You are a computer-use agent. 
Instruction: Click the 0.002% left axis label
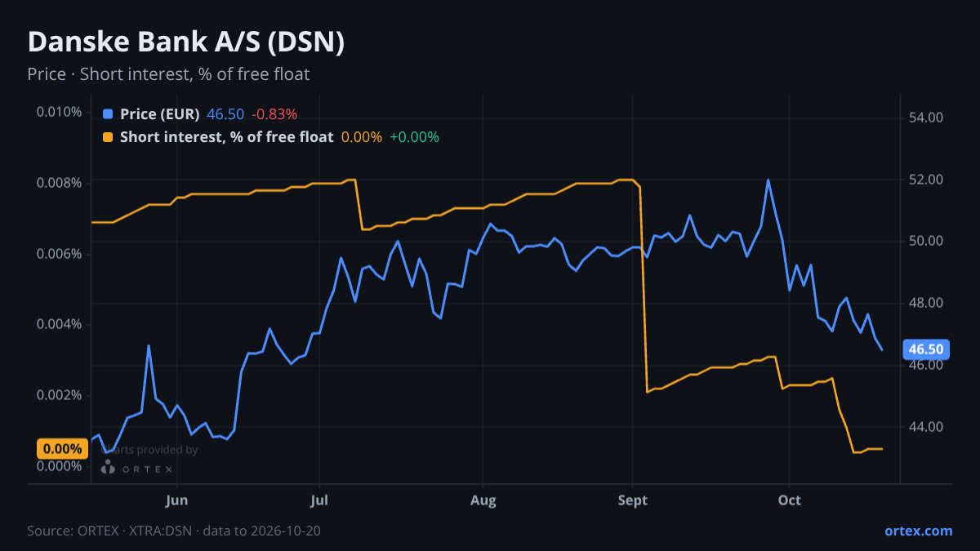[x=59, y=395]
